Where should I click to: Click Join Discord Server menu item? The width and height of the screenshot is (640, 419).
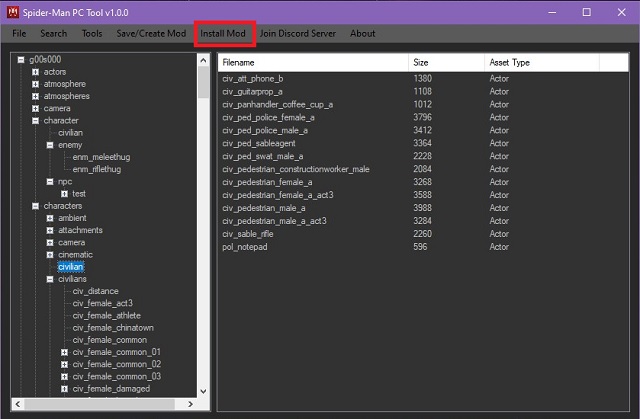point(298,33)
